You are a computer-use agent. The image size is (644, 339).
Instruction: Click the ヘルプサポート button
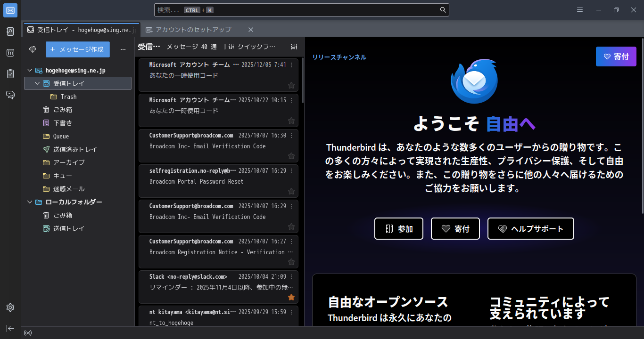click(x=531, y=229)
